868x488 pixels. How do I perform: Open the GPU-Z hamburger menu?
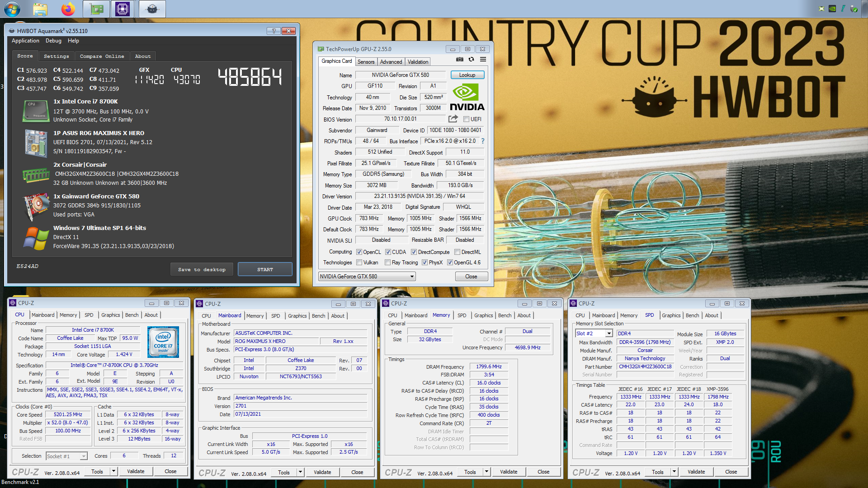[483, 60]
